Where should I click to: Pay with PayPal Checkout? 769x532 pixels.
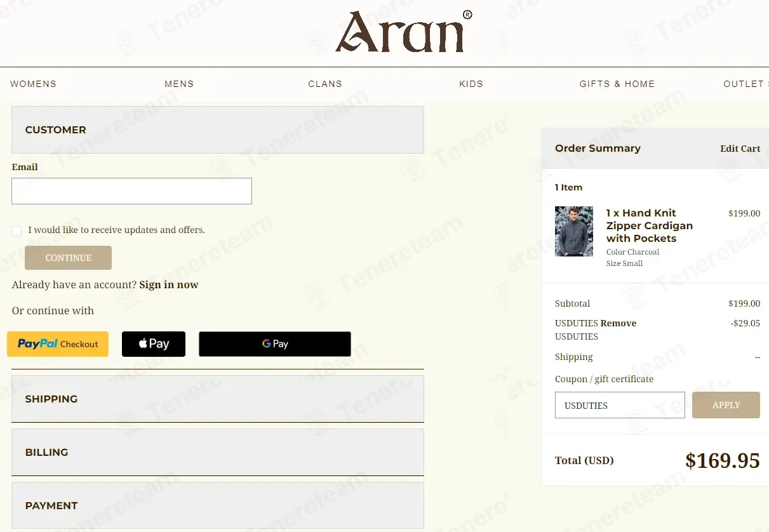(58, 343)
